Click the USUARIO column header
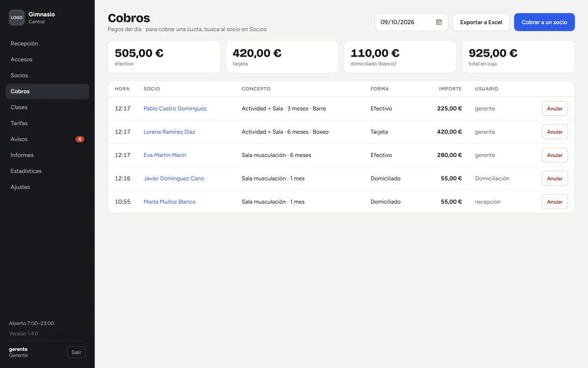 pos(486,89)
